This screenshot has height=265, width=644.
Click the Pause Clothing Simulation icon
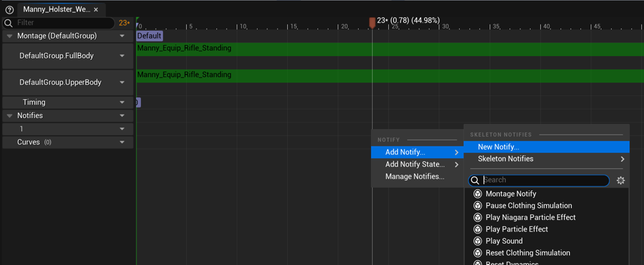[477, 205]
